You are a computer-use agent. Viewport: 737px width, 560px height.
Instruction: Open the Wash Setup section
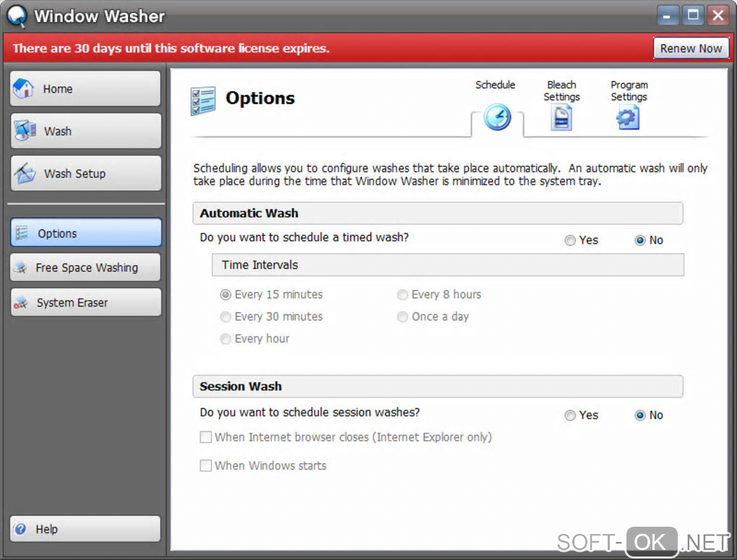coord(85,173)
